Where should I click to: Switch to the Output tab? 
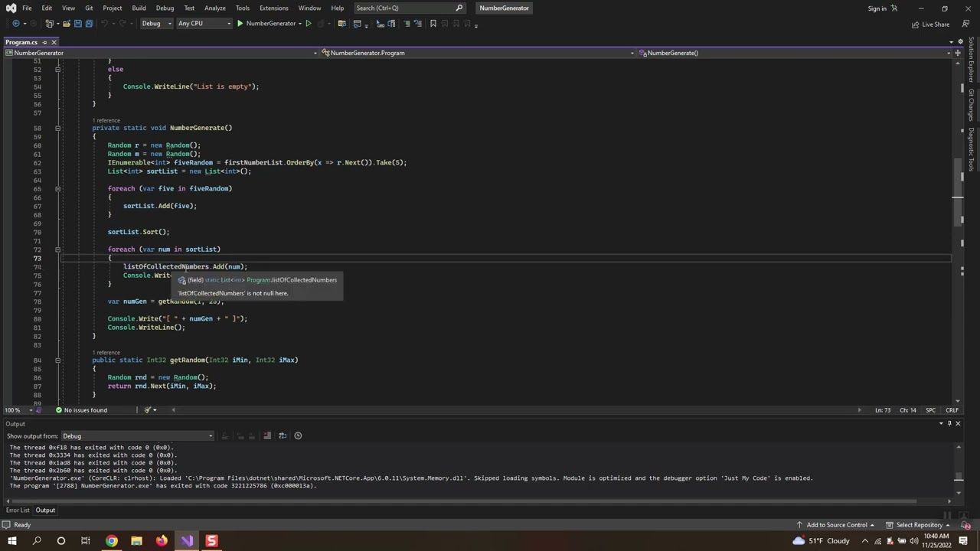(x=45, y=510)
